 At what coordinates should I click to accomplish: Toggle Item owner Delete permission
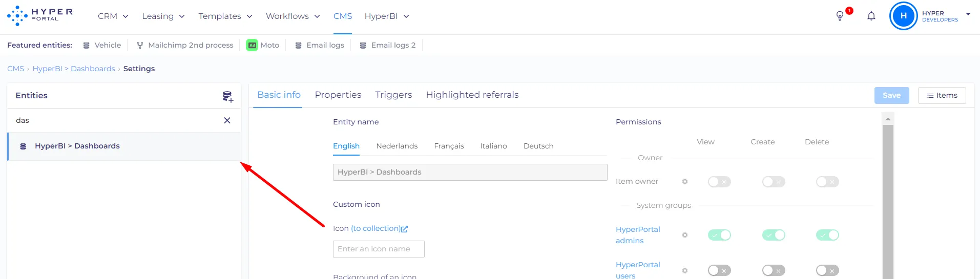[827, 182]
